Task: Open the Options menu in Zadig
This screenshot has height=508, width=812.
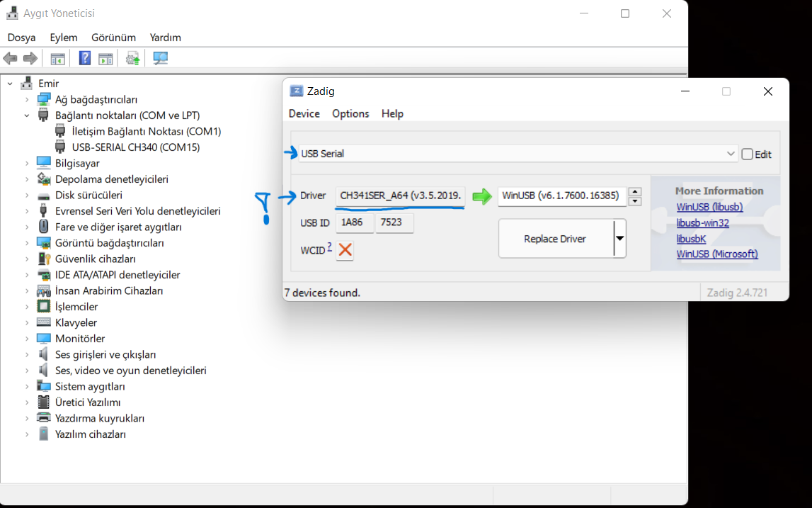Action: tap(350, 113)
